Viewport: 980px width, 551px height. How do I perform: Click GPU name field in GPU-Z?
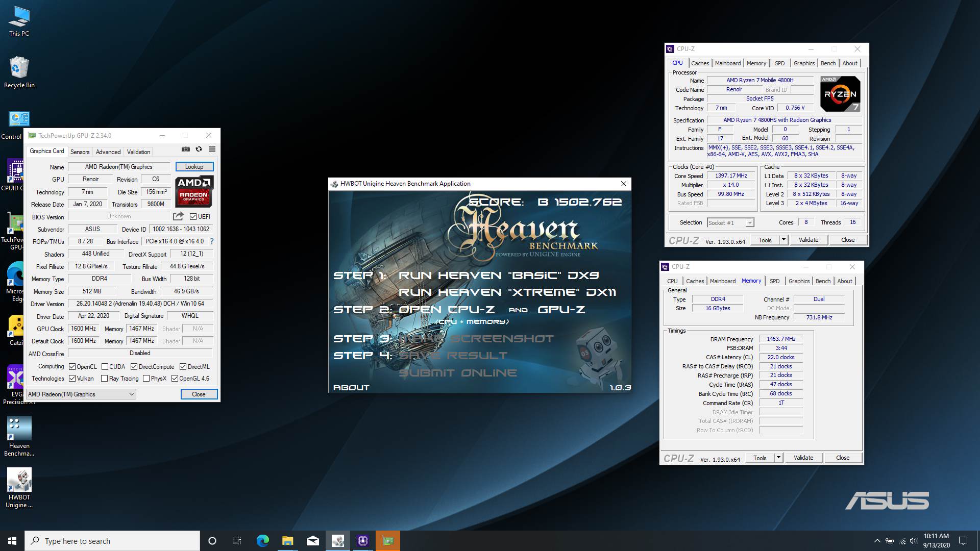coord(119,167)
